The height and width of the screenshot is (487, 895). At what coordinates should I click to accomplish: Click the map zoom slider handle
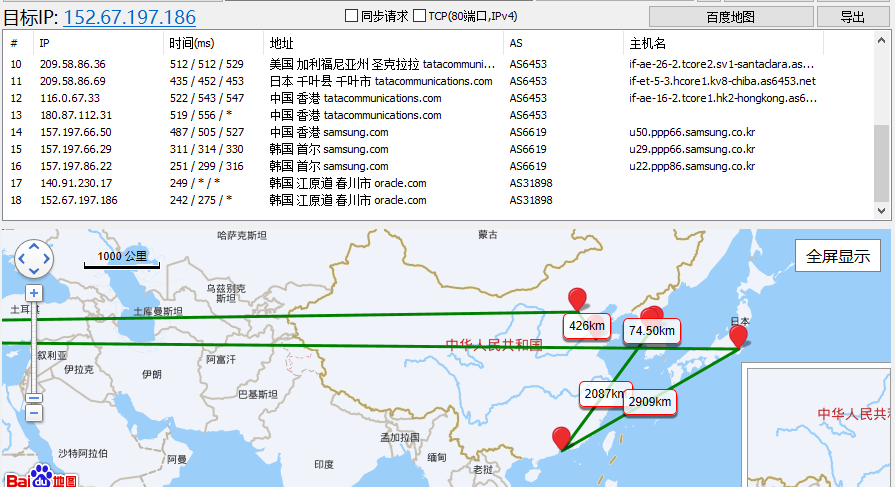(34, 398)
